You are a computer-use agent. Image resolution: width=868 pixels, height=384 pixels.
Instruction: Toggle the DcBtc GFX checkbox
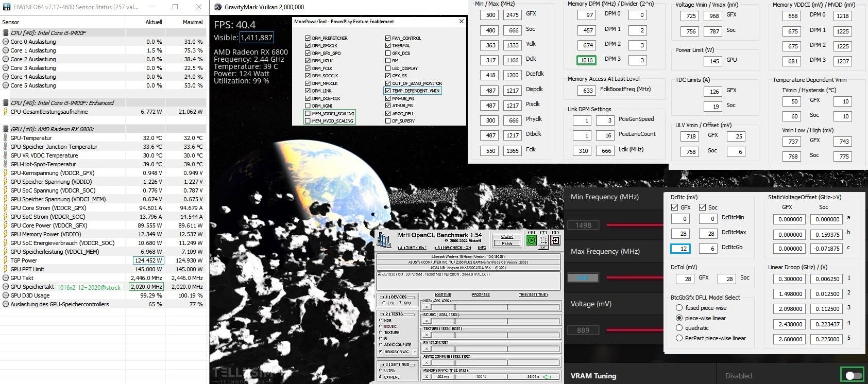point(675,207)
